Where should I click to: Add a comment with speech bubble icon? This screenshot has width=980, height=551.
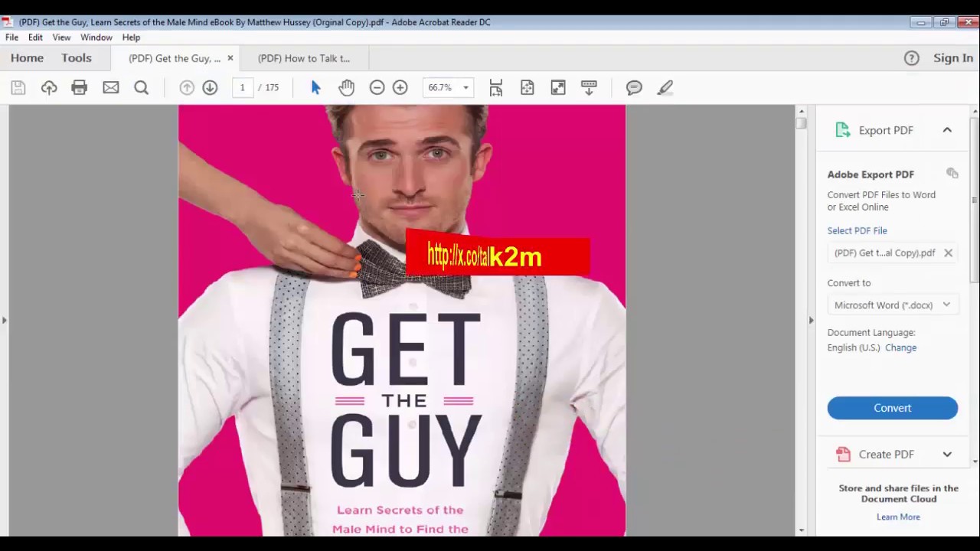point(634,88)
